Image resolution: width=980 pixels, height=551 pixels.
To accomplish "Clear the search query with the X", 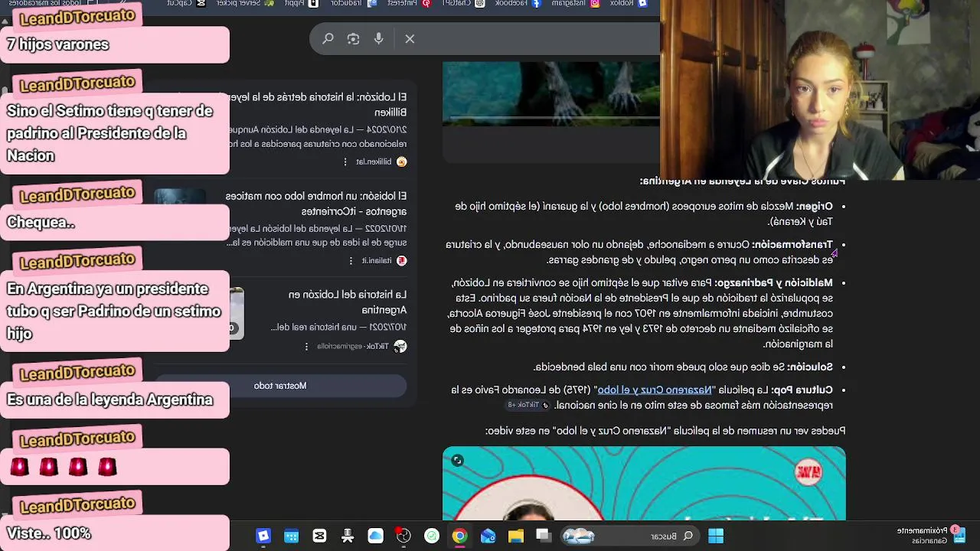I will click(x=410, y=38).
